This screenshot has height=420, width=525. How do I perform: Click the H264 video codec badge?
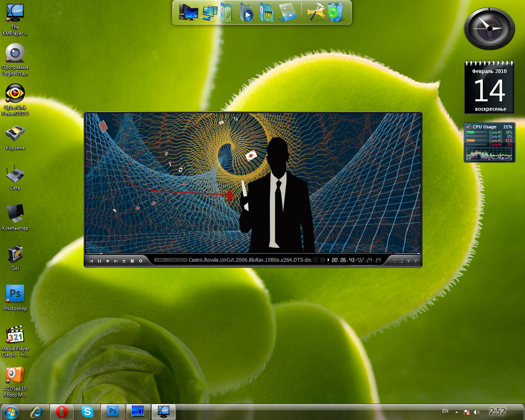tap(161, 260)
